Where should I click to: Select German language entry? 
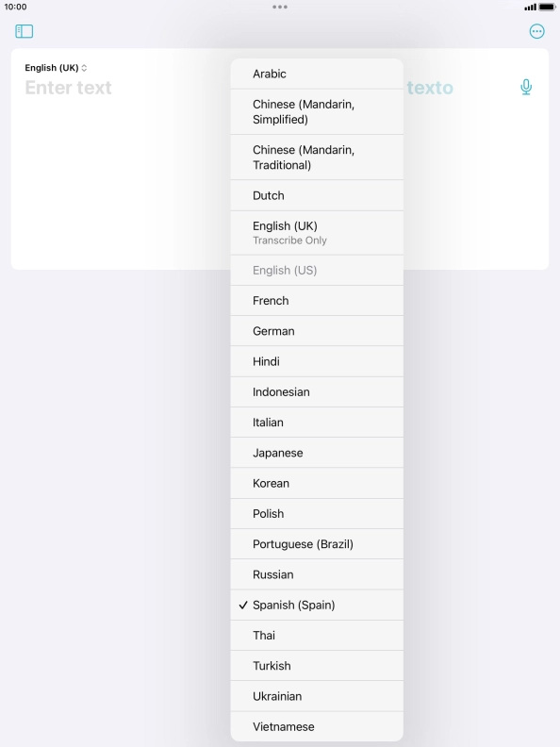tap(317, 331)
